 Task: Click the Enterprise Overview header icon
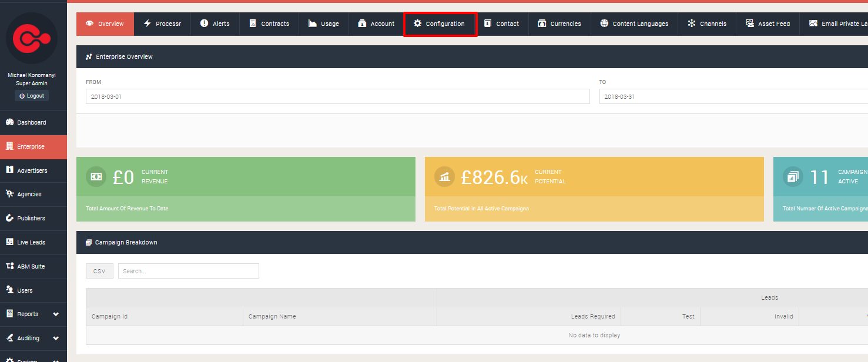pos(89,57)
